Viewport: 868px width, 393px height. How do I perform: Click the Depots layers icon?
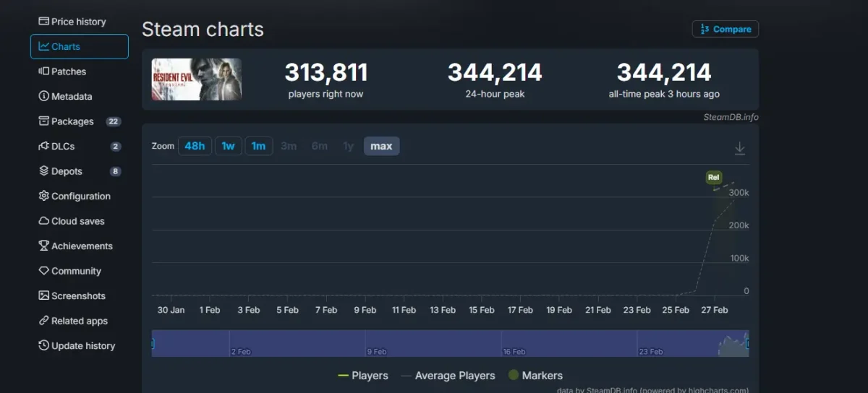point(43,171)
